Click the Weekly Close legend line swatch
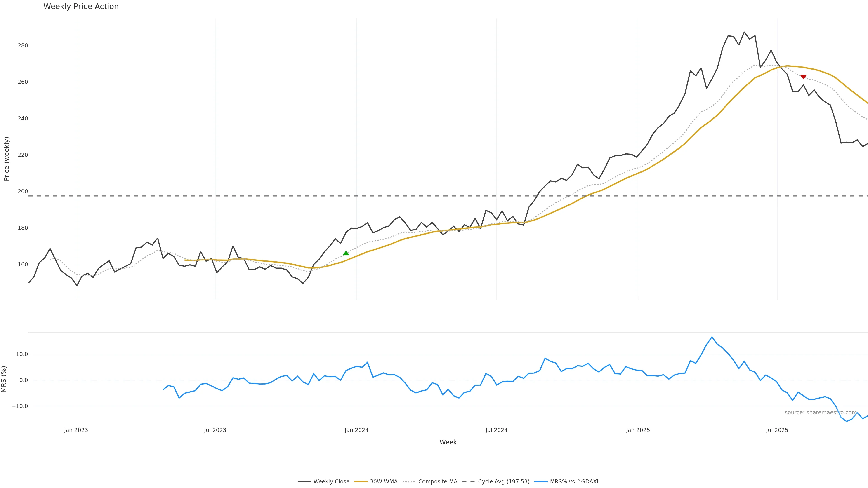 304,482
